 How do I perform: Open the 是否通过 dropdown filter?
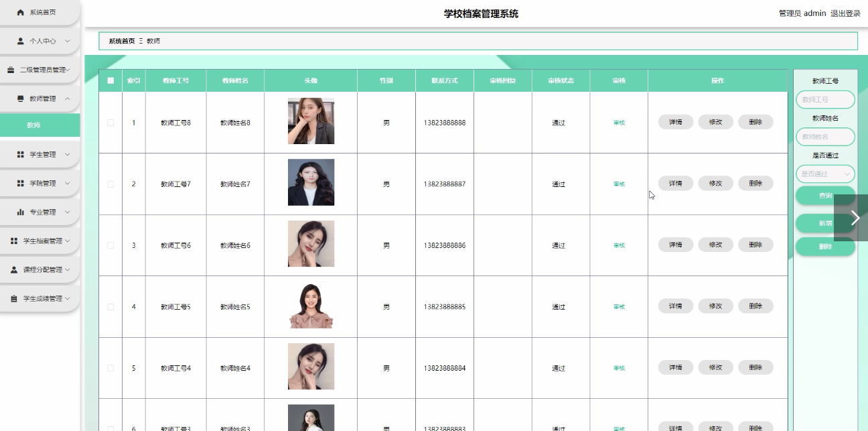click(x=825, y=174)
